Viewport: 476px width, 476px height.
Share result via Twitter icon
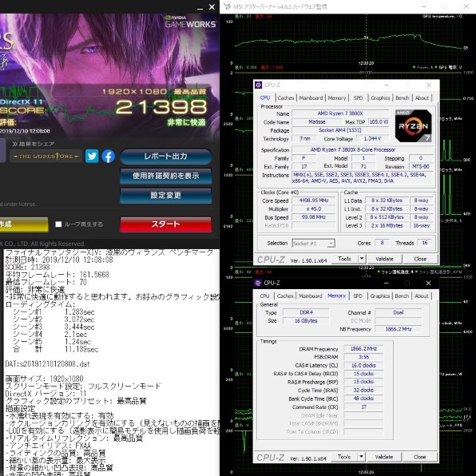coord(92,157)
